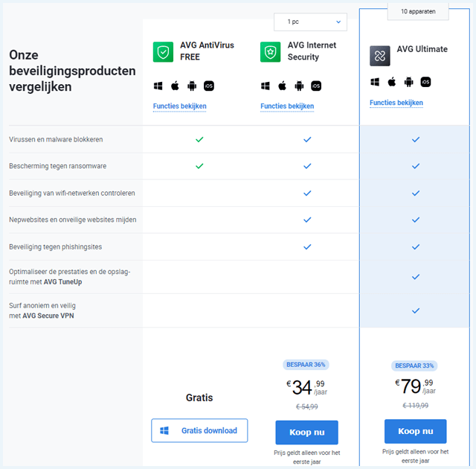The image size is (476, 469).
Task: Click Ultimate checkmark for Virussen en malware row
Action: point(416,139)
